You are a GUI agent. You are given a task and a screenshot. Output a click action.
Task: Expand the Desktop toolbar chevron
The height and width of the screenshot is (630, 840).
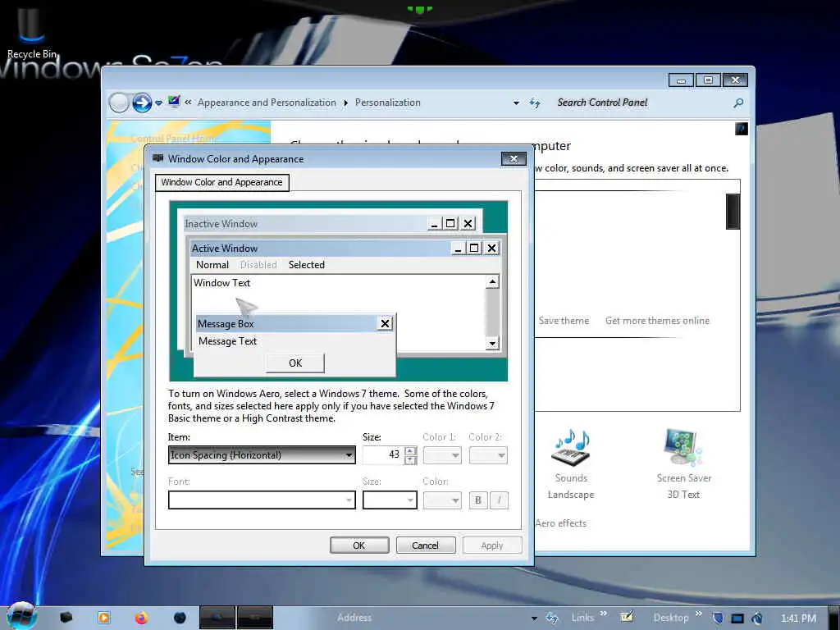[699, 614]
